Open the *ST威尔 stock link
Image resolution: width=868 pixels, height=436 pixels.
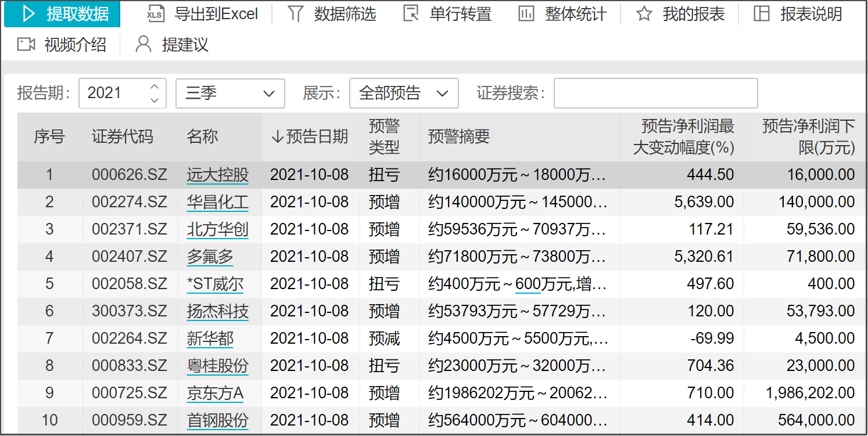pyautogui.click(x=215, y=284)
